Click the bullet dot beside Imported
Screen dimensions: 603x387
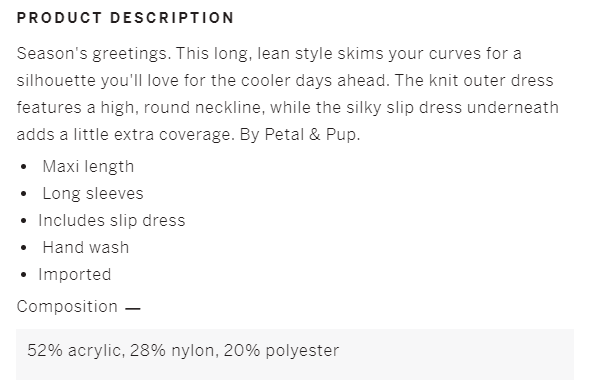(24, 275)
